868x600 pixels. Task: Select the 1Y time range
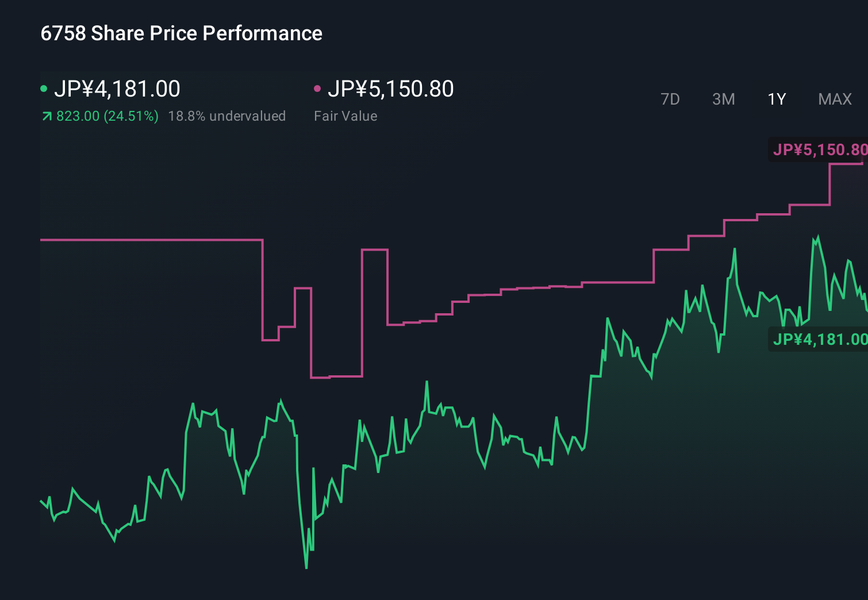(776, 99)
